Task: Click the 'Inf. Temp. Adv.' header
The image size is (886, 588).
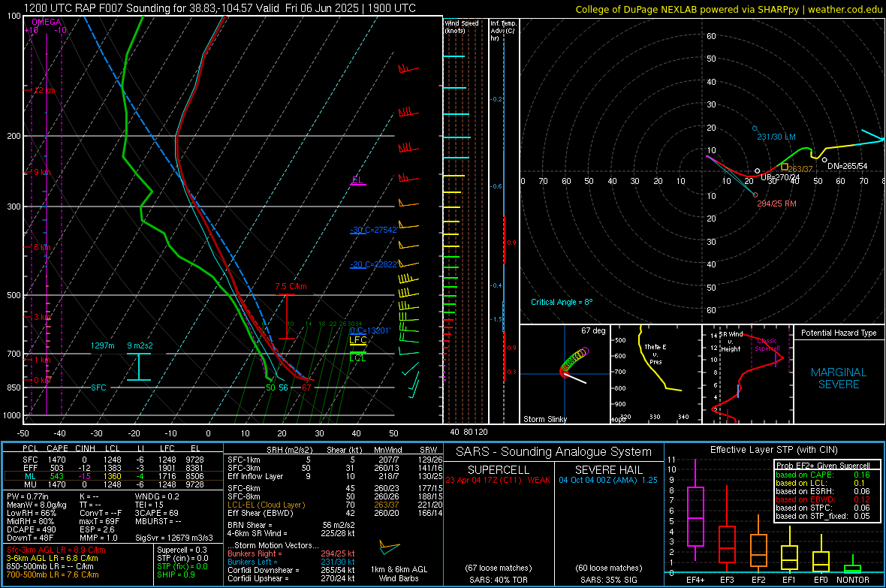Action: click(x=503, y=30)
